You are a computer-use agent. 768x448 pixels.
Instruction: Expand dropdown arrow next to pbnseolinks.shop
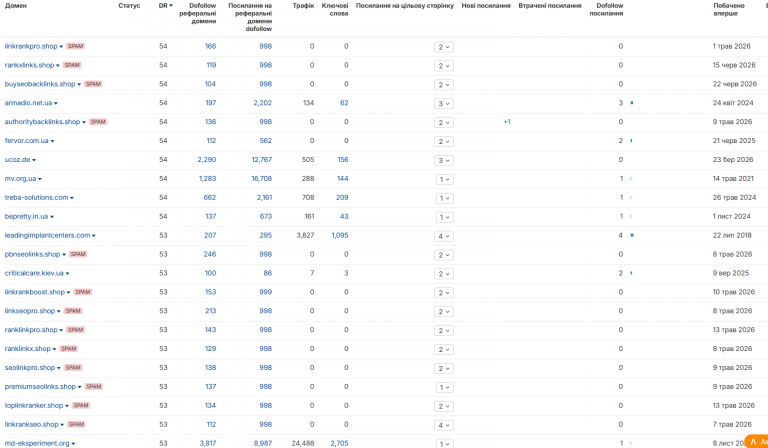(64, 255)
